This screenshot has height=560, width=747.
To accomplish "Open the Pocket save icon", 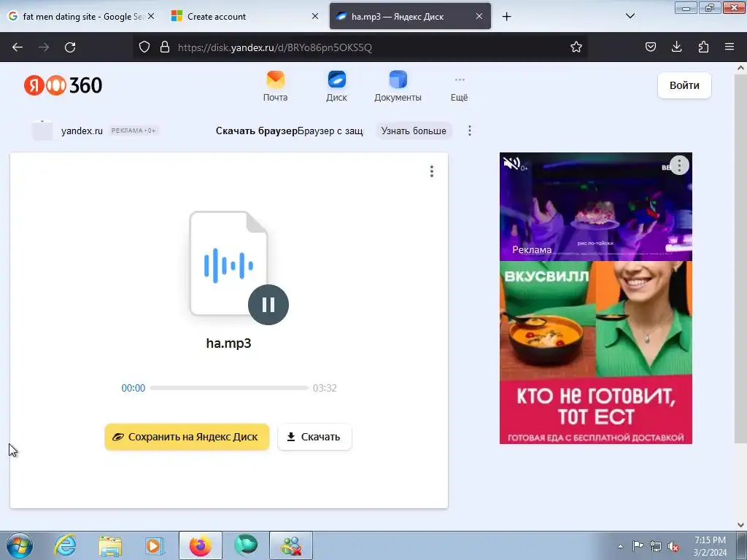I will [650, 47].
